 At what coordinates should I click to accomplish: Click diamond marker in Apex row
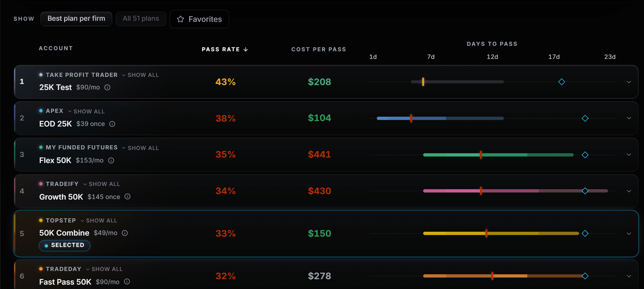(x=585, y=118)
